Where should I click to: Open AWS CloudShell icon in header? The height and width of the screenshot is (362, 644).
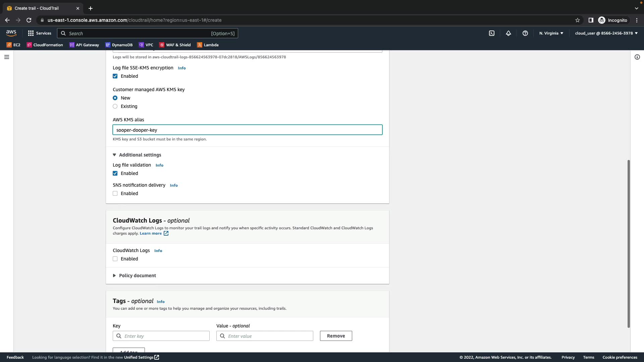(x=492, y=33)
